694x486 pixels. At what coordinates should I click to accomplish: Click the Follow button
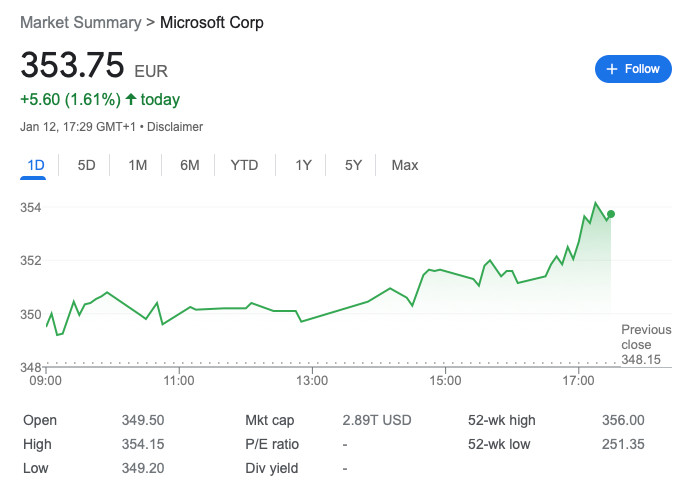(x=633, y=69)
